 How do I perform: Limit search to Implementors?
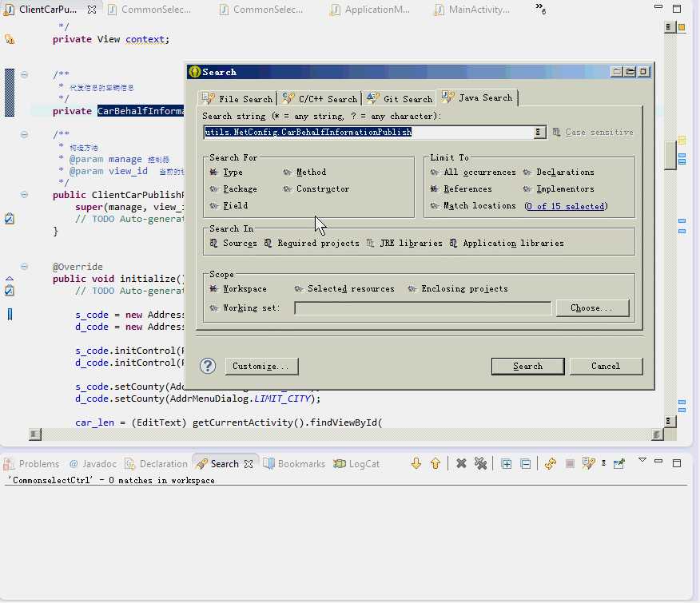pos(559,188)
